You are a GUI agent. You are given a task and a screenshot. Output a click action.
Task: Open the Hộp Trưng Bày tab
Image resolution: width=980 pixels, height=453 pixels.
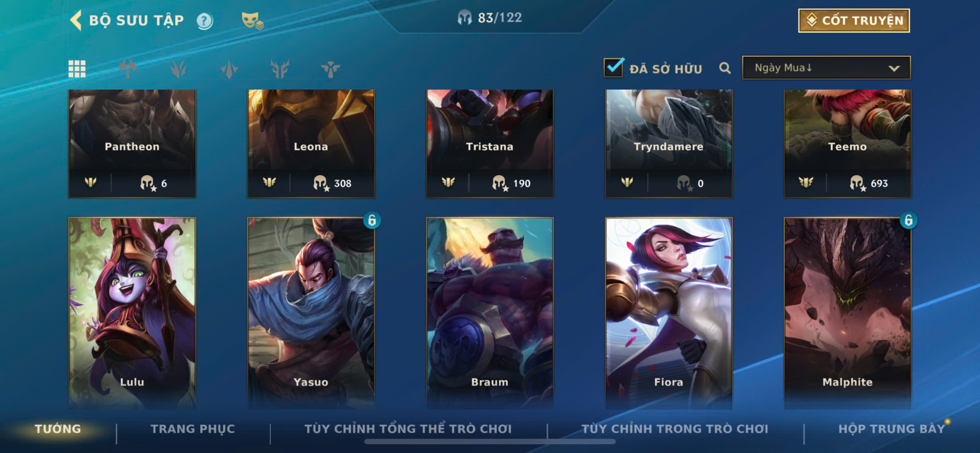[892, 429]
